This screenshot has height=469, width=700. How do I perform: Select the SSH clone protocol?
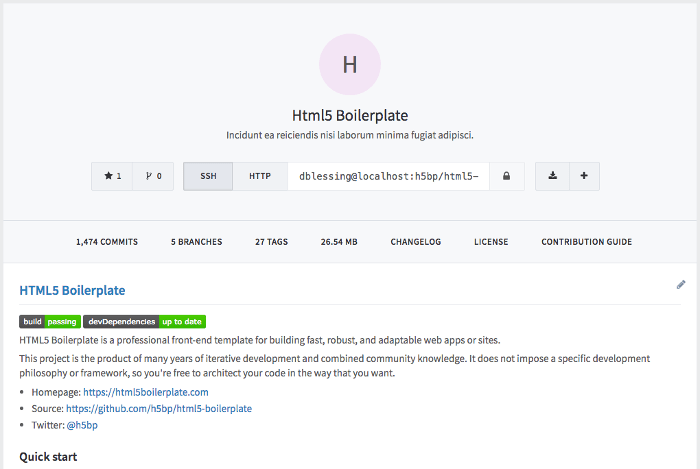click(x=208, y=176)
